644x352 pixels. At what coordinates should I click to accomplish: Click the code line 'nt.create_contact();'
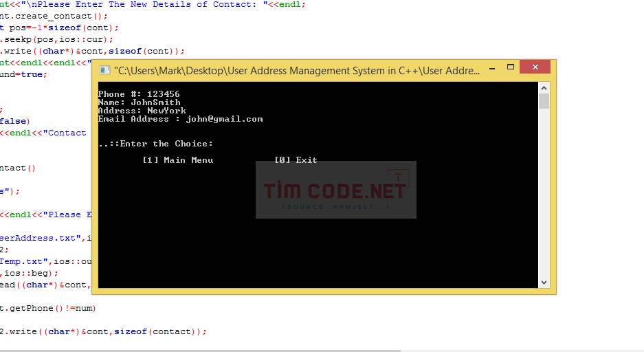(x=54, y=16)
